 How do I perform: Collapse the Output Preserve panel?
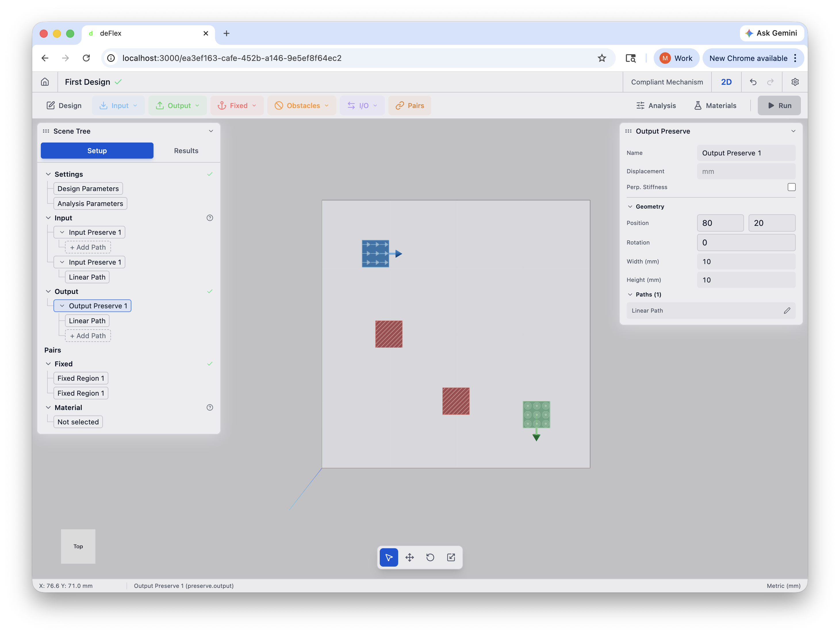[x=793, y=131]
